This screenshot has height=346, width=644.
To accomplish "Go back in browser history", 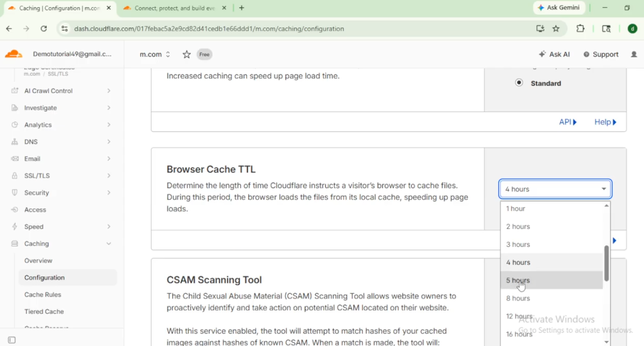I will tap(9, 28).
